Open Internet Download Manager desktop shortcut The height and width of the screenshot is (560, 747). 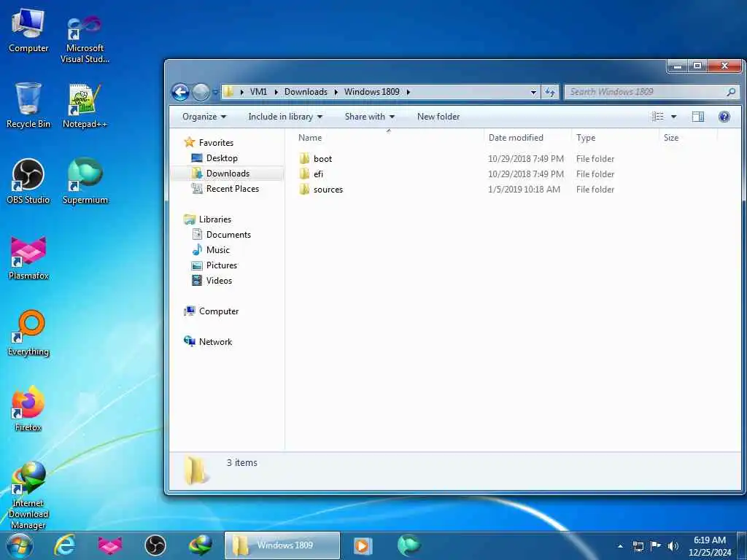pos(28,495)
